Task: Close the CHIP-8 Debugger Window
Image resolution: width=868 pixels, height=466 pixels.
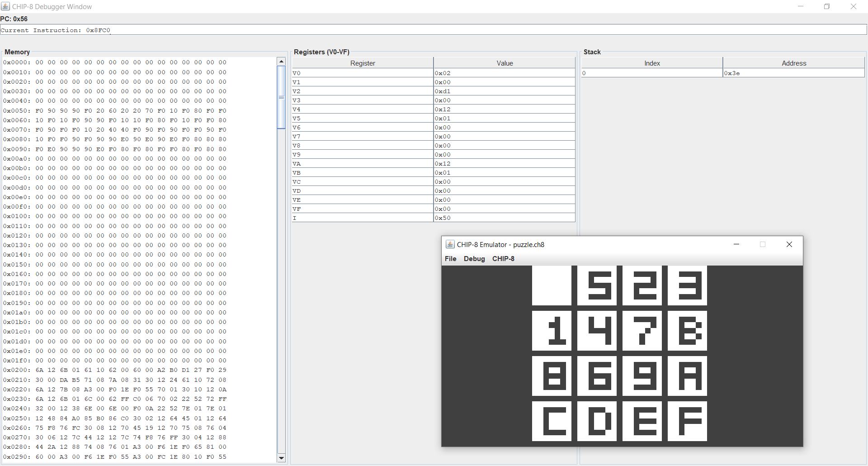Action: tap(854, 6)
